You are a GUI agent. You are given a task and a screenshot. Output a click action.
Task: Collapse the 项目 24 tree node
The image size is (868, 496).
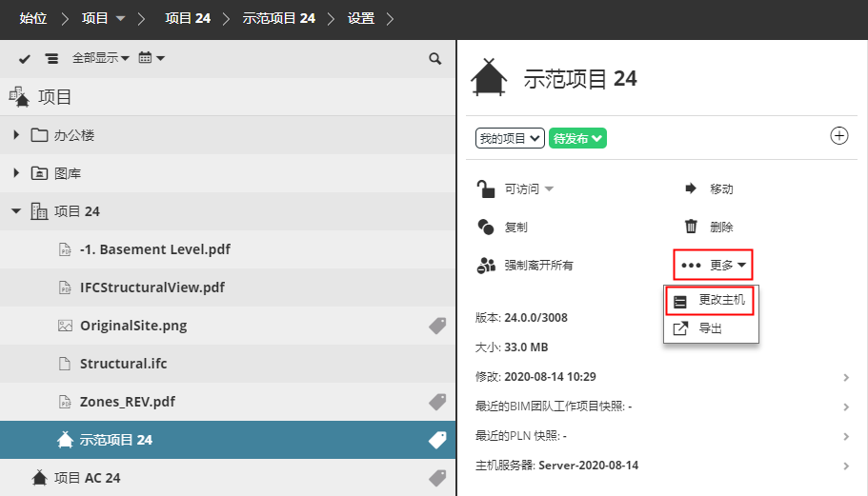(16, 211)
